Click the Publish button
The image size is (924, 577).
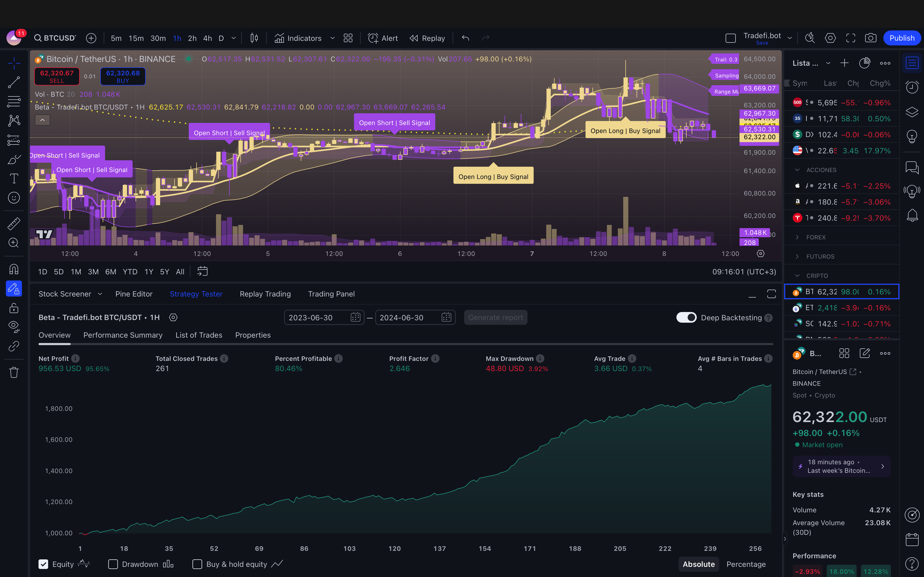[902, 38]
